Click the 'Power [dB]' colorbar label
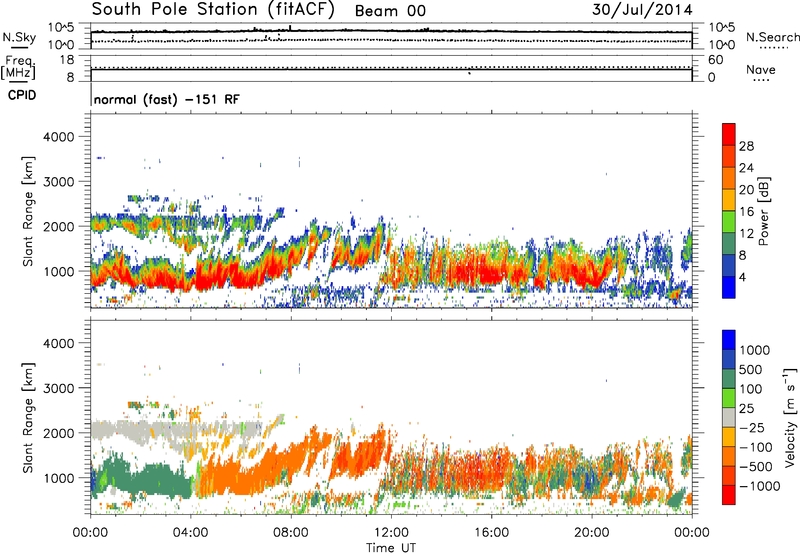Screen dimensions: 800x554 click(763, 211)
